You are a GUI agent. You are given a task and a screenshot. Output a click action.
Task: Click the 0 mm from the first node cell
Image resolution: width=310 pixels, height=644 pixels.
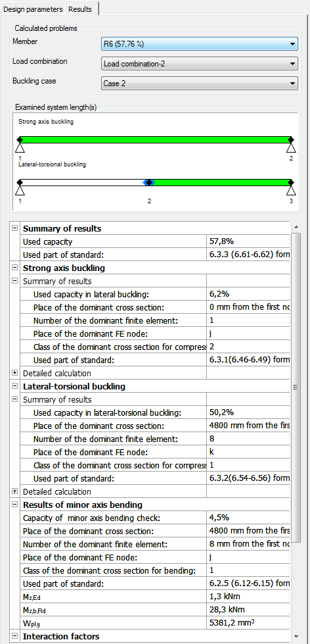coord(248,307)
